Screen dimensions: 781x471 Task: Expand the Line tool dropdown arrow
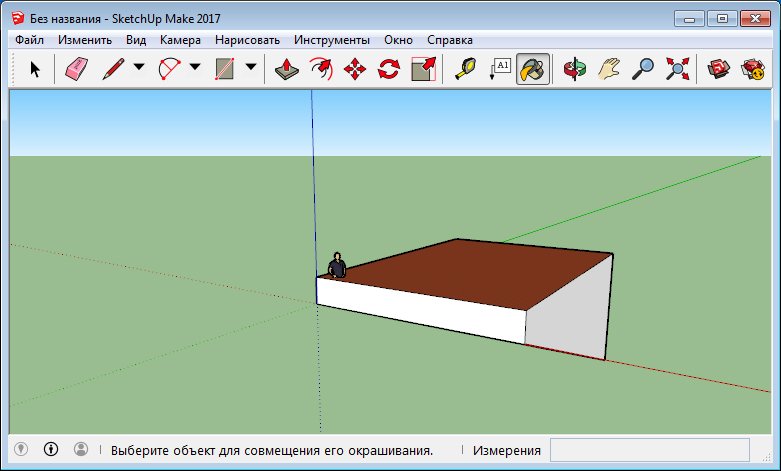coord(139,68)
